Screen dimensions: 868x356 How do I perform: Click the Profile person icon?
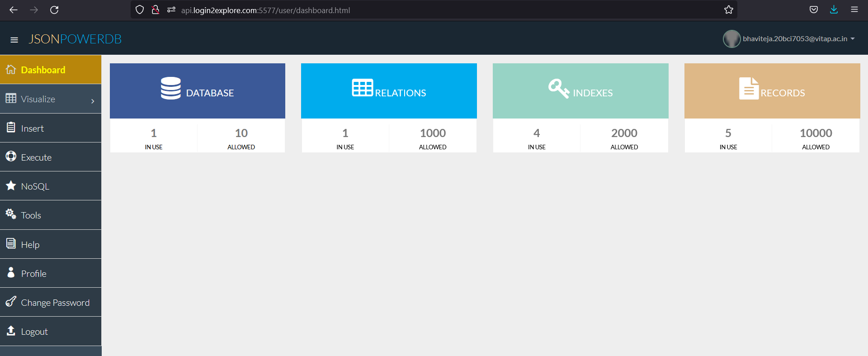[11, 272]
